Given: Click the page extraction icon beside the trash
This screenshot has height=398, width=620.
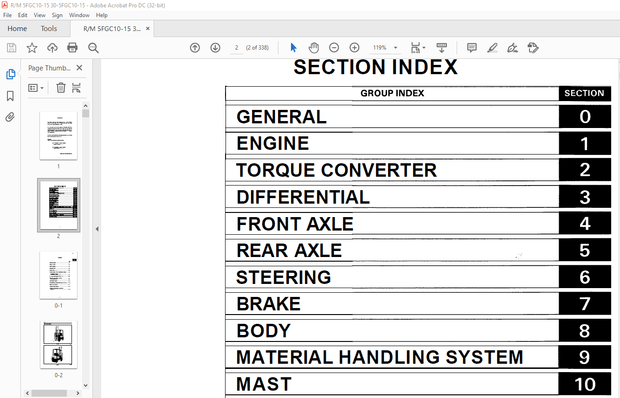Looking at the screenshot, I should pyautogui.click(x=76, y=88).
